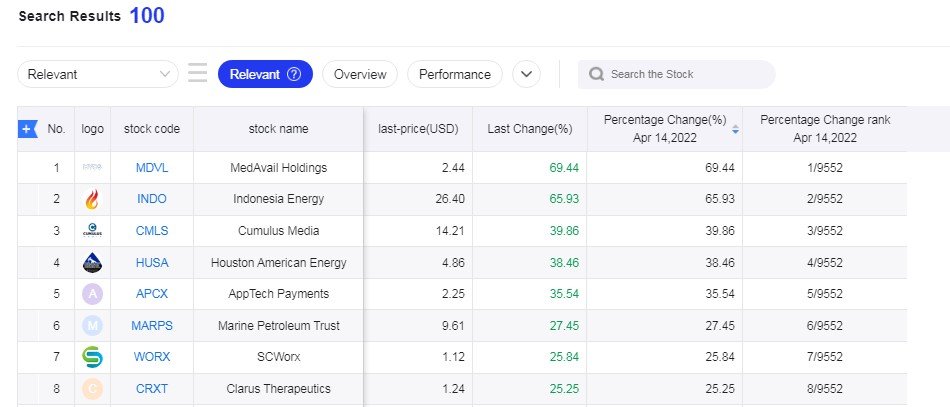The height and width of the screenshot is (407, 950).
Task: Click SCWorx stock name
Action: (279, 357)
